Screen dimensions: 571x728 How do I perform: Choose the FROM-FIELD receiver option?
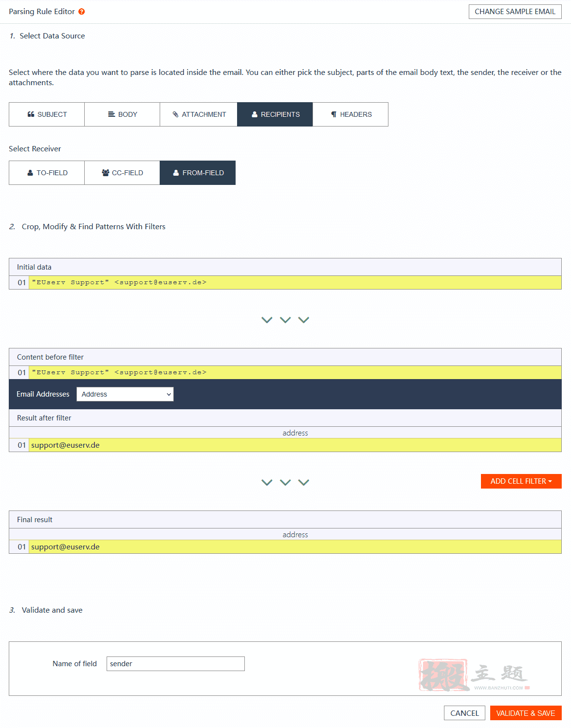click(198, 173)
